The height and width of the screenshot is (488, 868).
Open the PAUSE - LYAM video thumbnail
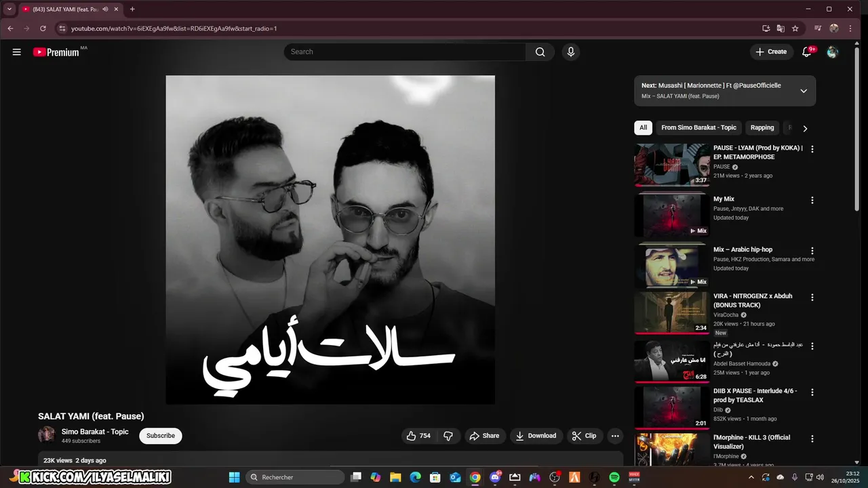(x=671, y=165)
